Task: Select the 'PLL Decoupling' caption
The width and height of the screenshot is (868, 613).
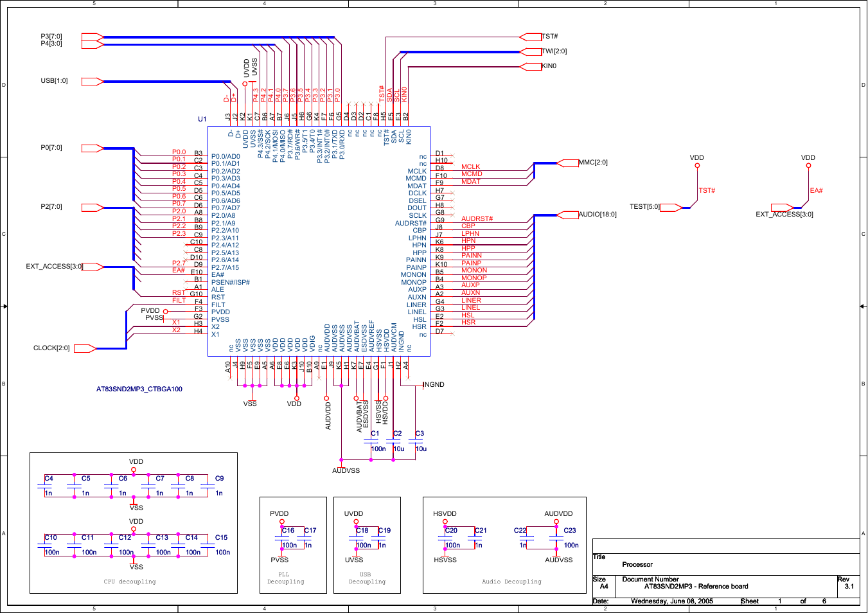Action: [286, 578]
